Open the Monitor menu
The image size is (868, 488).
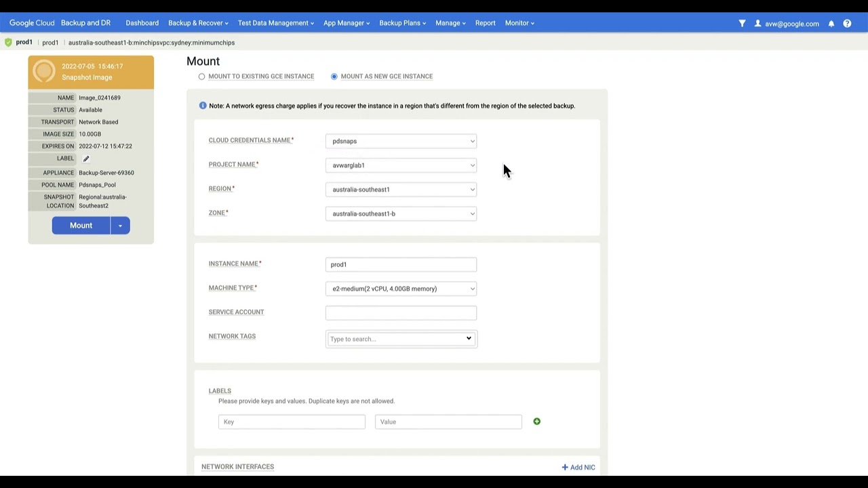(x=519, y=23)
